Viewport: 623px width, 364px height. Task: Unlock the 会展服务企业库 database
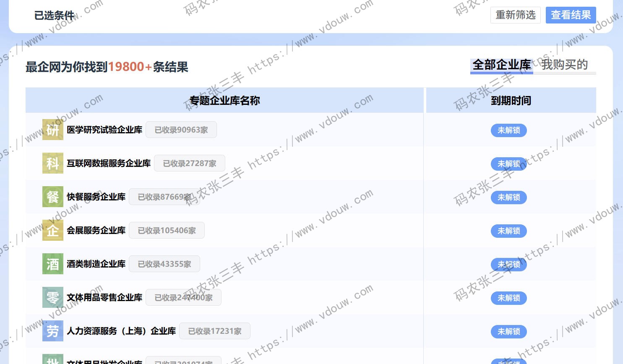click(x=508, y=231)
